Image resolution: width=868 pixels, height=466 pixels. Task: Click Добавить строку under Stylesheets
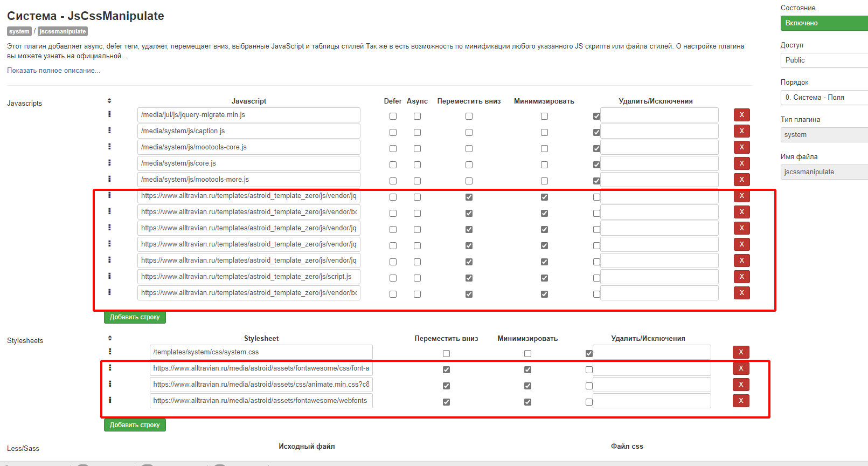(x=135, y=425)
